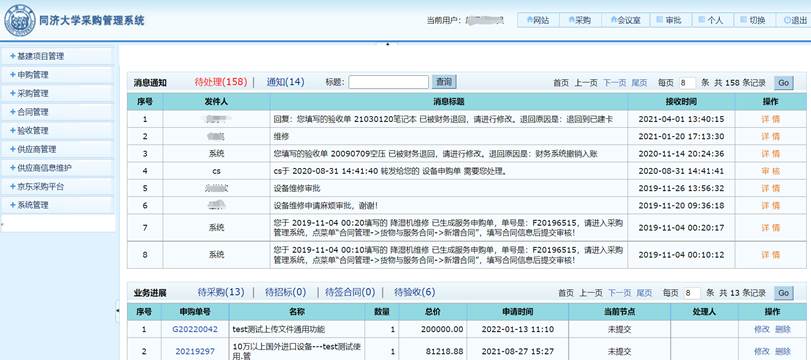Collapse sidebar using left-edge arrow handle
The image size is (811, 360).
pos(117,310)
